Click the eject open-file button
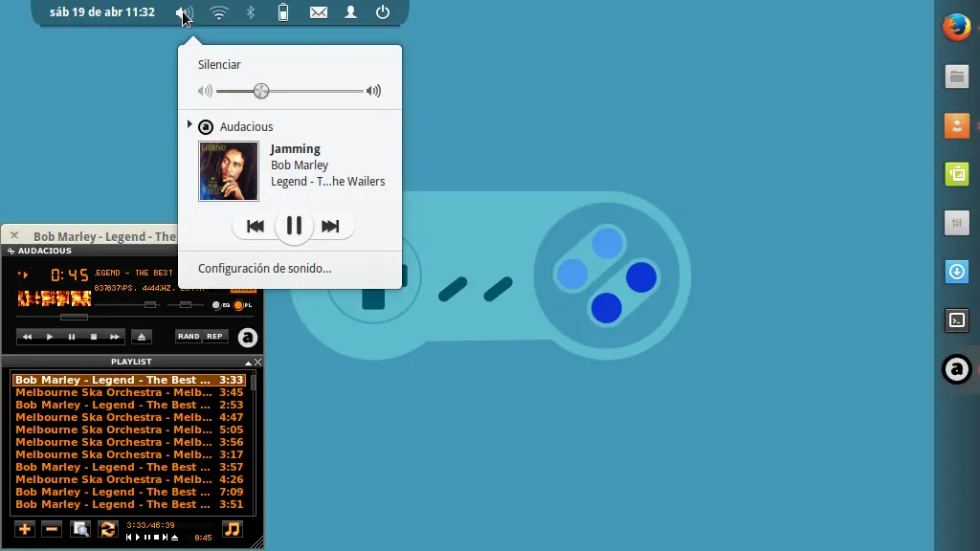The image size is (980, 551). pyautogui.click(x=142, y=337)
